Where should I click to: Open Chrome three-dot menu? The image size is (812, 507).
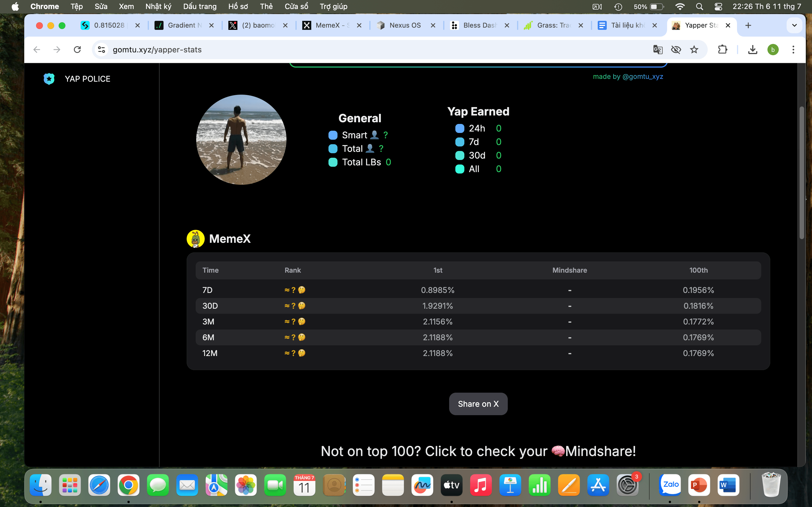tap(793, 50)
